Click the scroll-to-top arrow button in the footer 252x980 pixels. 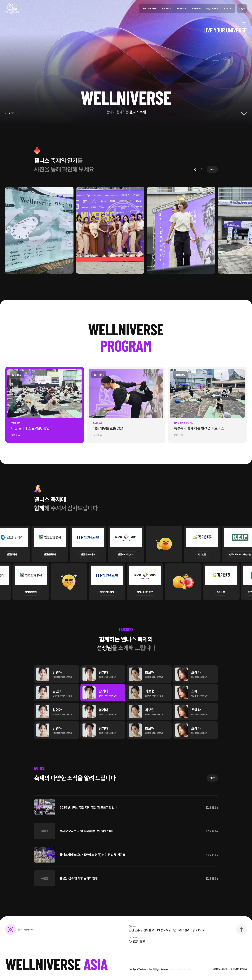click(x=241, y=929)
